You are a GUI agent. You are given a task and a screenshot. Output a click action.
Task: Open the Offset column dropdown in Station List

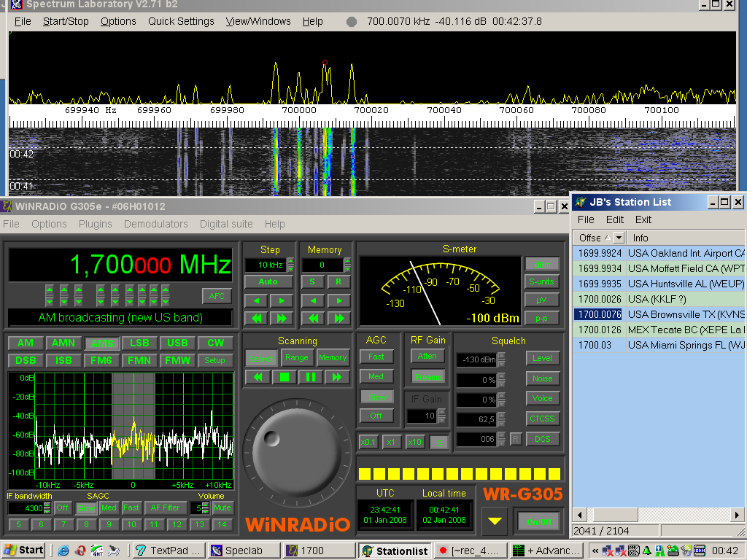pyautogui.click(x=619, y=238)
